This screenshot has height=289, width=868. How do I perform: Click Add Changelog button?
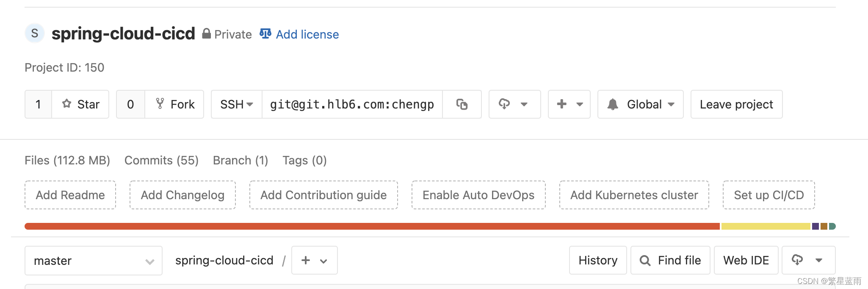(182, 195)
